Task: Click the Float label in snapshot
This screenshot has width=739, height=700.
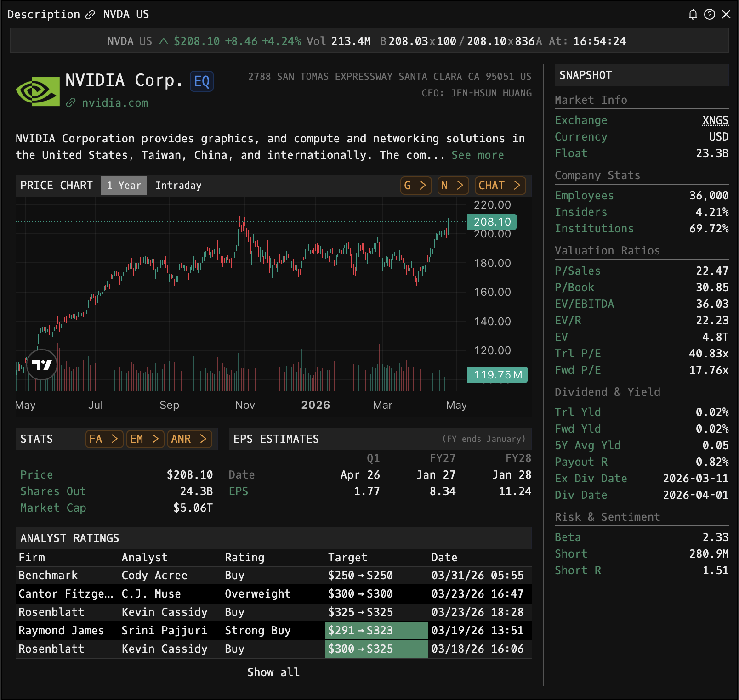Action: click(571, 153)
